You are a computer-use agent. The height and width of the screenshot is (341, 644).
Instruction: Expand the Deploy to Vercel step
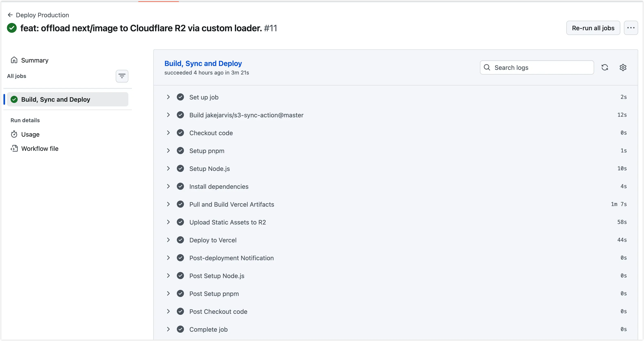[x=168, y=240]
